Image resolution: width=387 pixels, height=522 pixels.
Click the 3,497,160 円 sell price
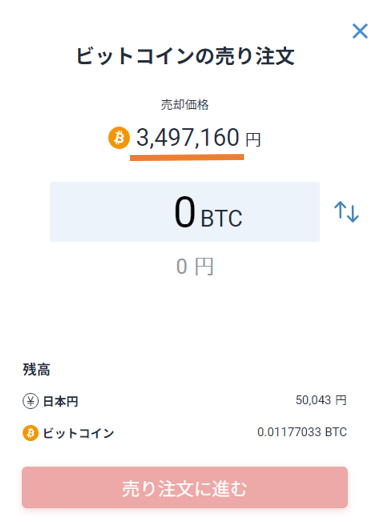[198, 138]
